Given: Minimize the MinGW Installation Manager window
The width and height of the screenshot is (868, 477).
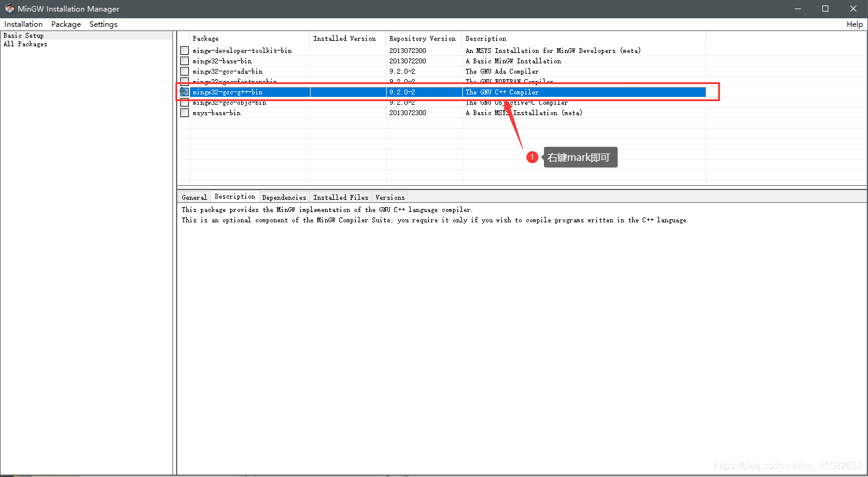Looking at the screenshot, I should click(x=797, y=9).
